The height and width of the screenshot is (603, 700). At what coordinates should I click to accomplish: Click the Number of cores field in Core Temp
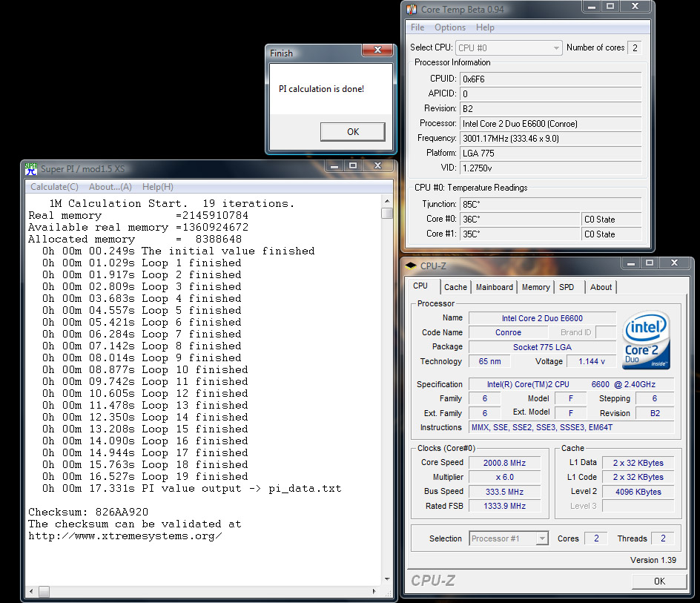635,47
